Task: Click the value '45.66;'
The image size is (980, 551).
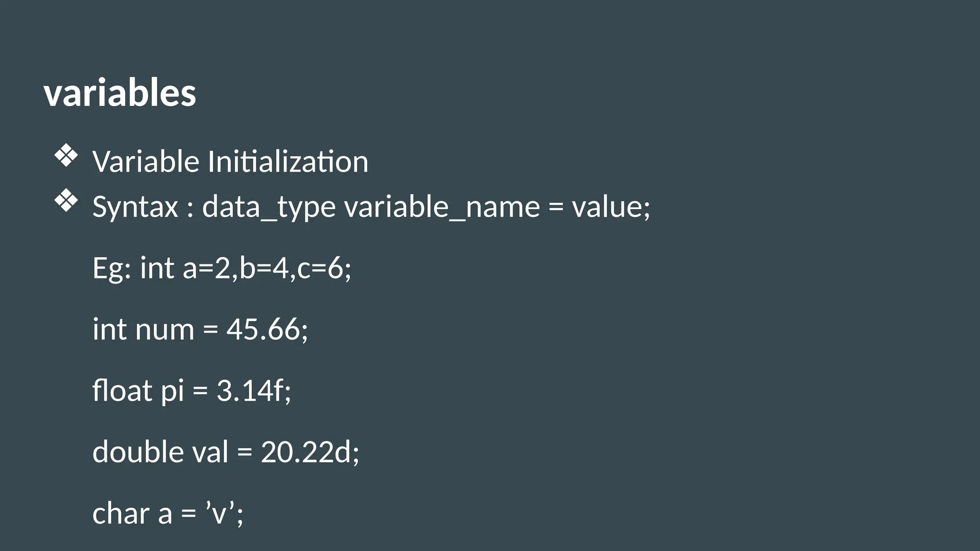Action: click(267, 330)
